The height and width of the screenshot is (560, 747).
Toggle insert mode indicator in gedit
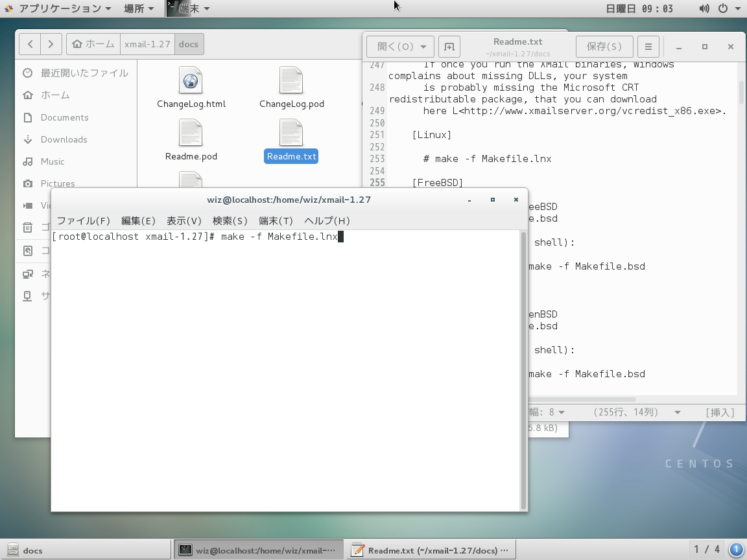tap(720, 412)
